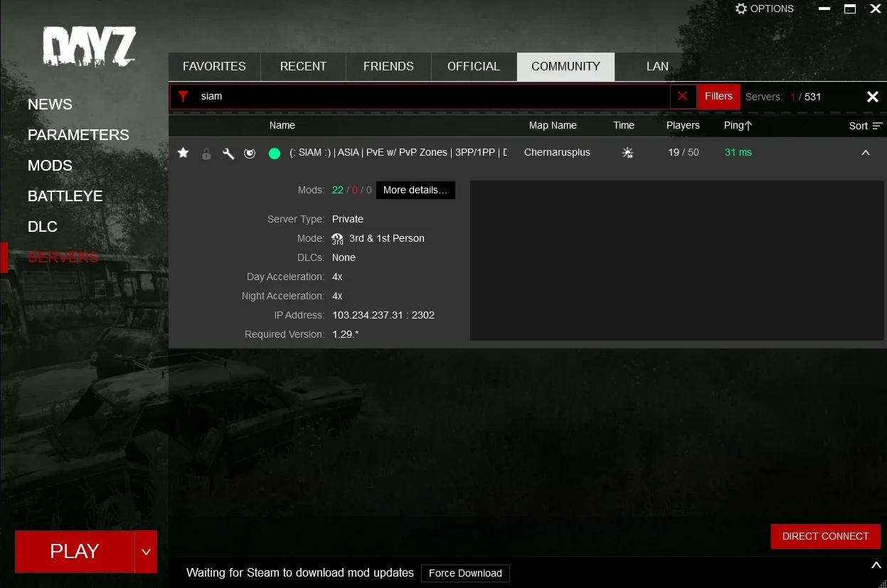Click the required version 1.29.* value

[345, 334]
